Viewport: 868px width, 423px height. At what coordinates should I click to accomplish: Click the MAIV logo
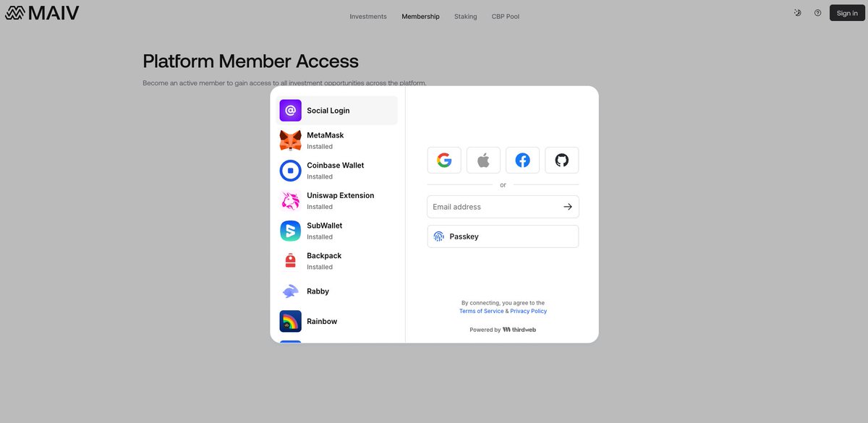pos(42,13)
